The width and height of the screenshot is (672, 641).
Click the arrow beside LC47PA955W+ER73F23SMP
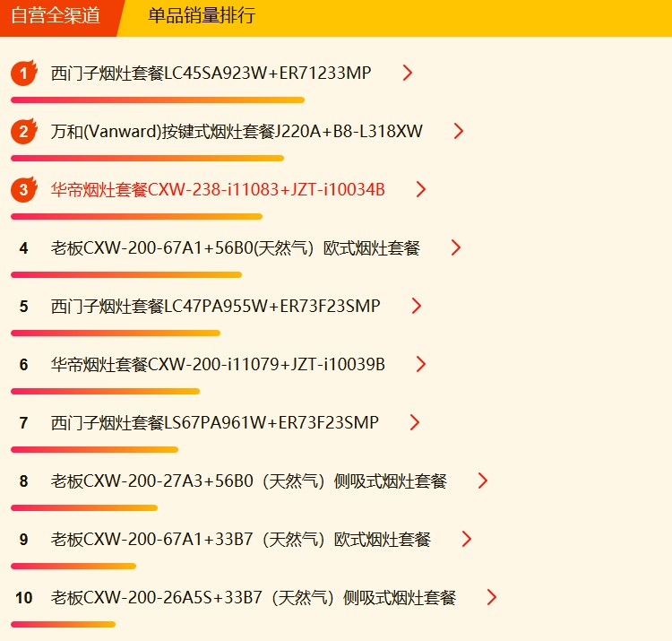click(x=416, y=306)
